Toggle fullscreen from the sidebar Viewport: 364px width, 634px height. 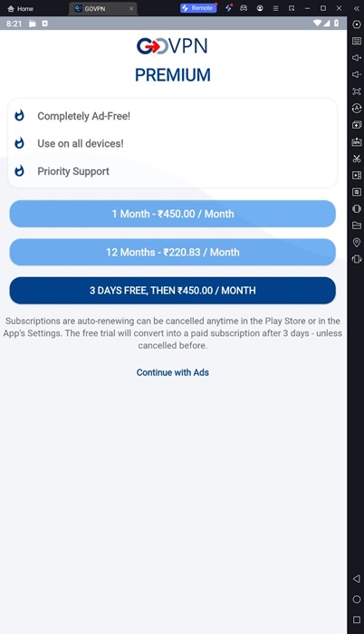[x=357, y=91]
